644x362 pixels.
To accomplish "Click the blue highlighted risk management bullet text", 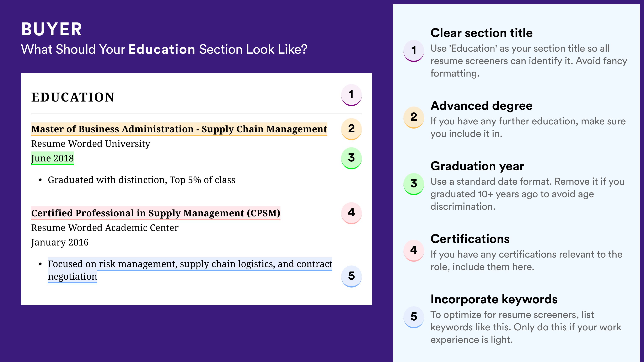I will (190, 270).
